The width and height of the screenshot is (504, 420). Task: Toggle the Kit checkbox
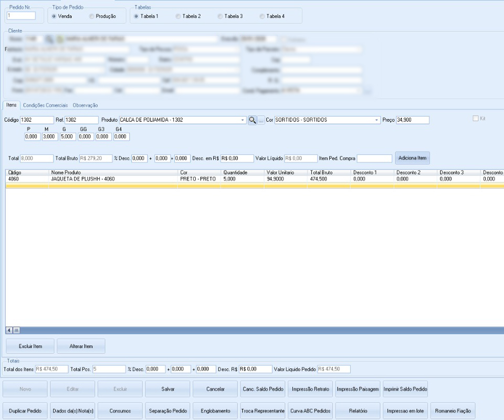tap(476, 119)
